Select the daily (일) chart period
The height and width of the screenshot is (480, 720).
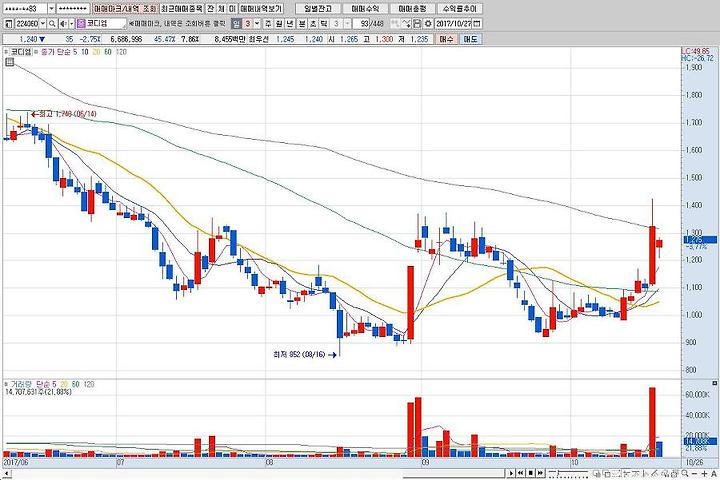[x=236, y=23]
